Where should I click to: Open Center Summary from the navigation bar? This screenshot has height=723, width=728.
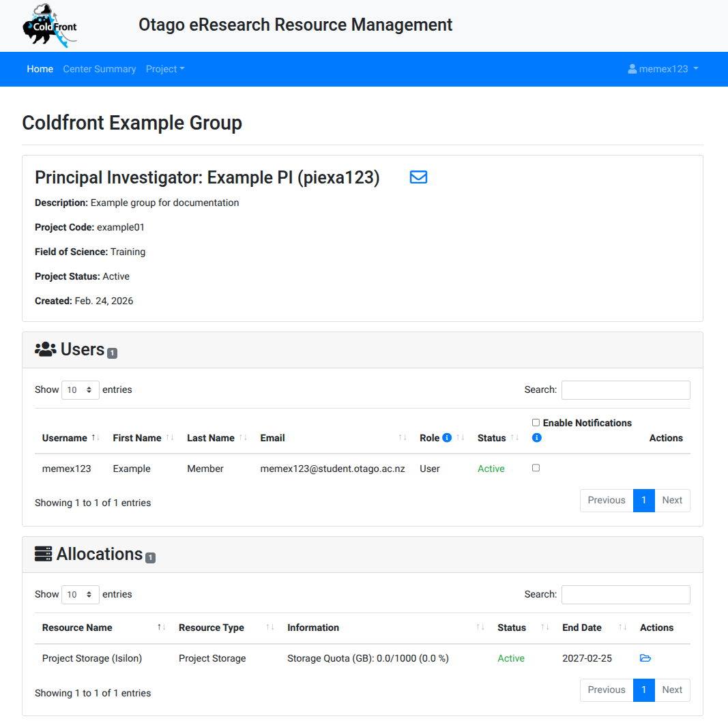point(99,69)
